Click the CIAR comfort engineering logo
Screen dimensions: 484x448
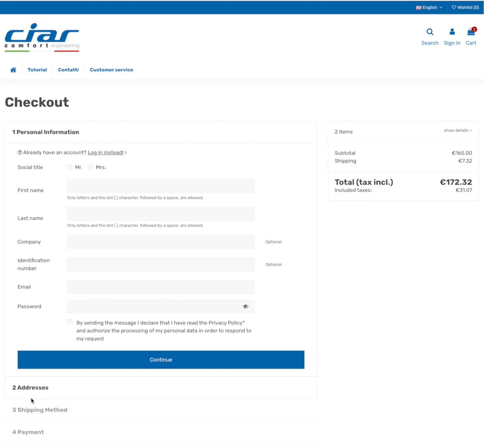click(42, 37)
